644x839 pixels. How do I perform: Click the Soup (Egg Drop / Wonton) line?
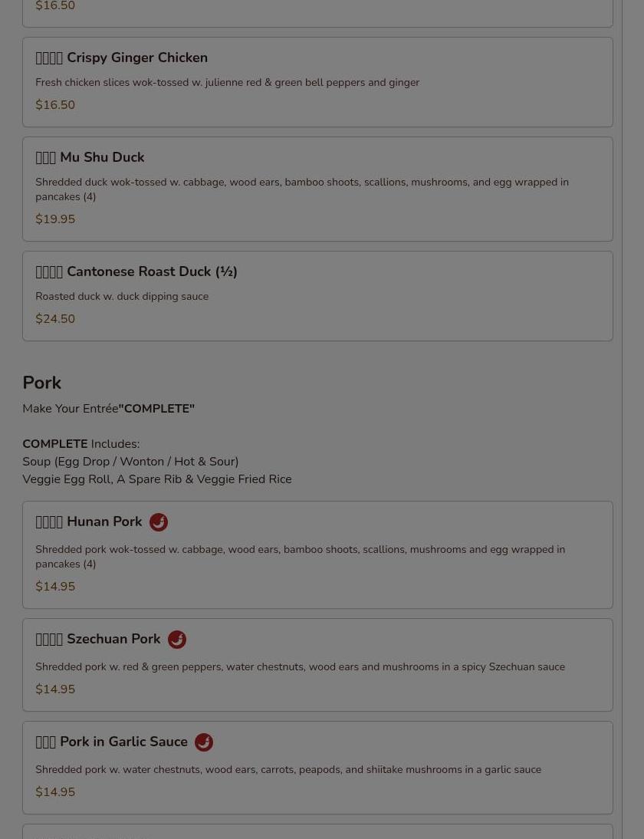point(130,462)
